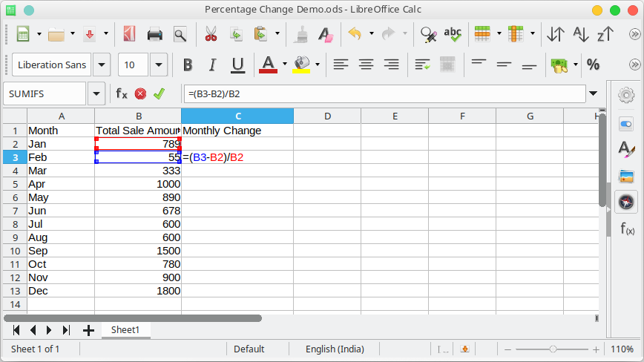This screenshot has width=644, height=362.
Task: Toggle Bold formatting
Action: pyautogui.click(x=188, y=65)
